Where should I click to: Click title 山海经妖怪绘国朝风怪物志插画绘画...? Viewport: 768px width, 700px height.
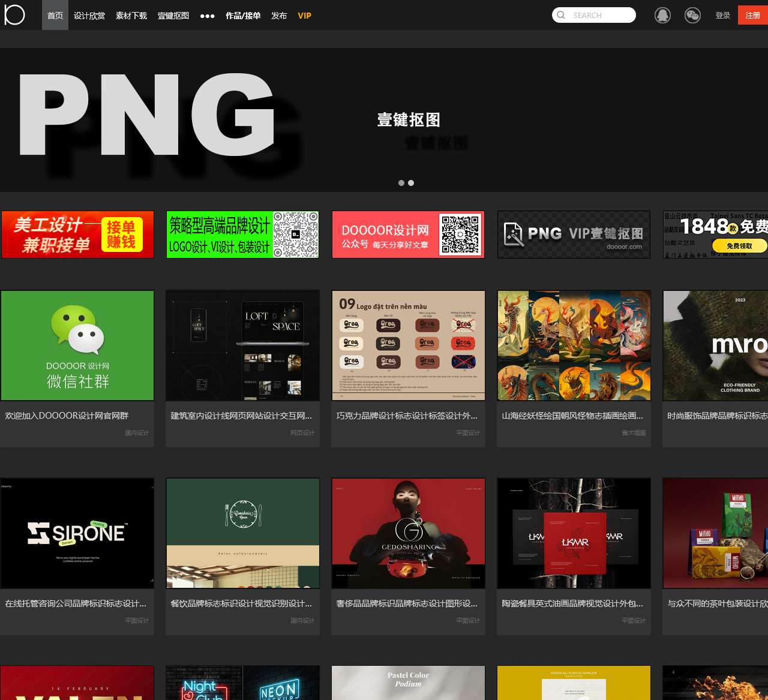click(x=572, y=416)
